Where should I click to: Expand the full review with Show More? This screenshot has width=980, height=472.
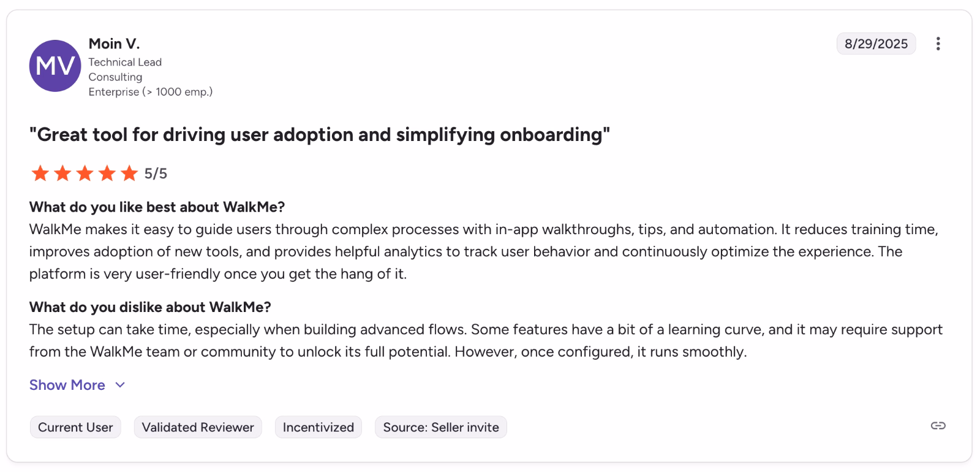pos(67,385)
